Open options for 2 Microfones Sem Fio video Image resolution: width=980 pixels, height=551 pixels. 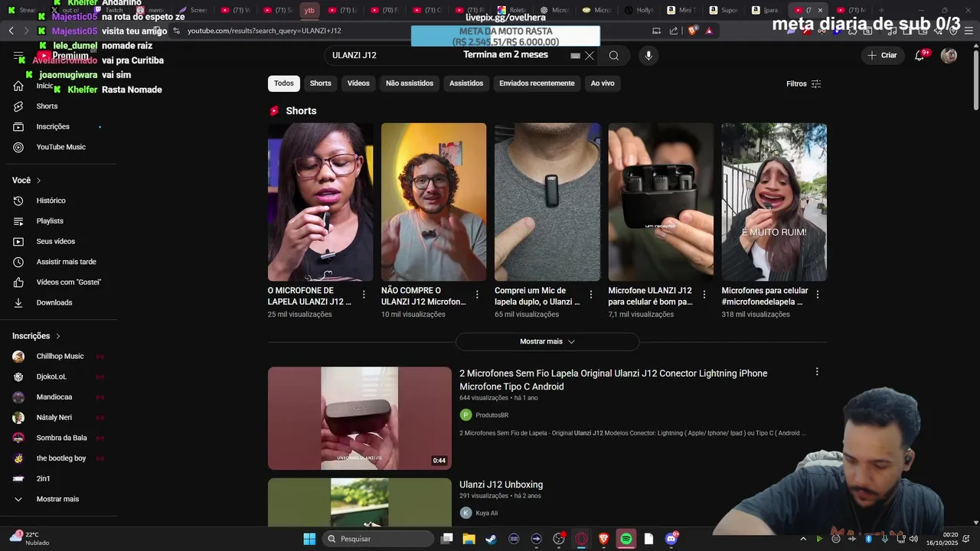pos(817,372)
